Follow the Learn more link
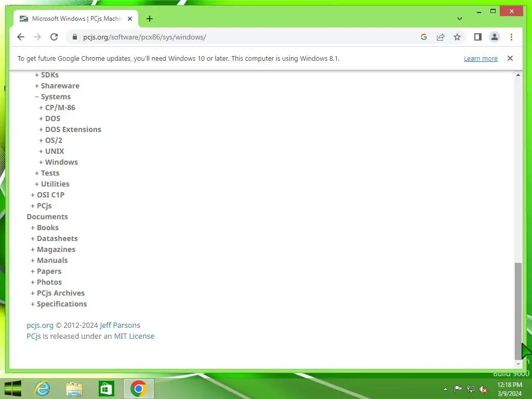532x399 pixels. coord(481,58)
